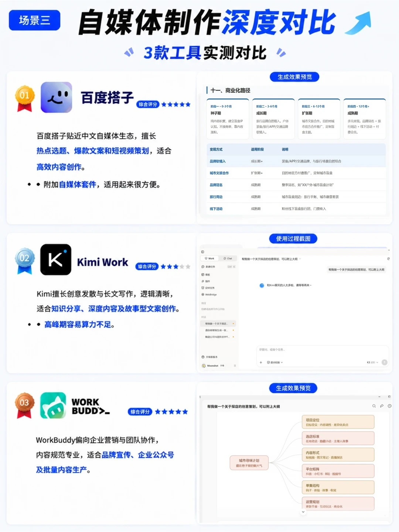Click the plus attachment icon in the Kimi input

261,363
